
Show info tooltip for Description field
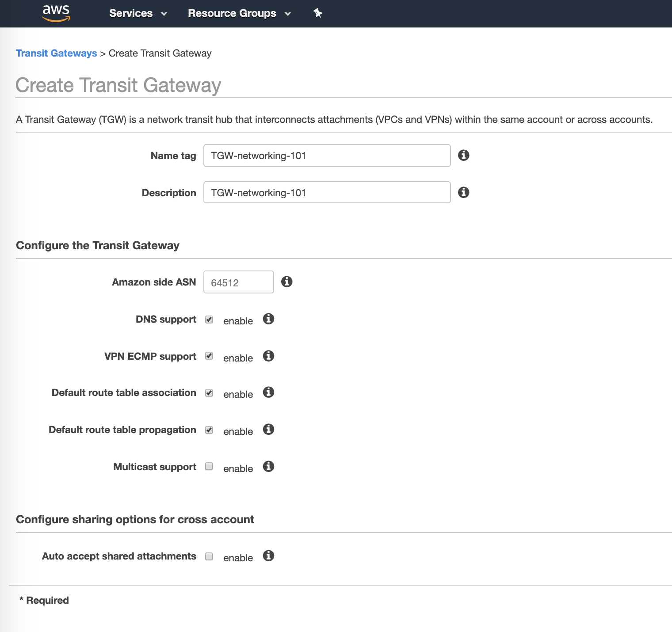(x=463, y=192)
